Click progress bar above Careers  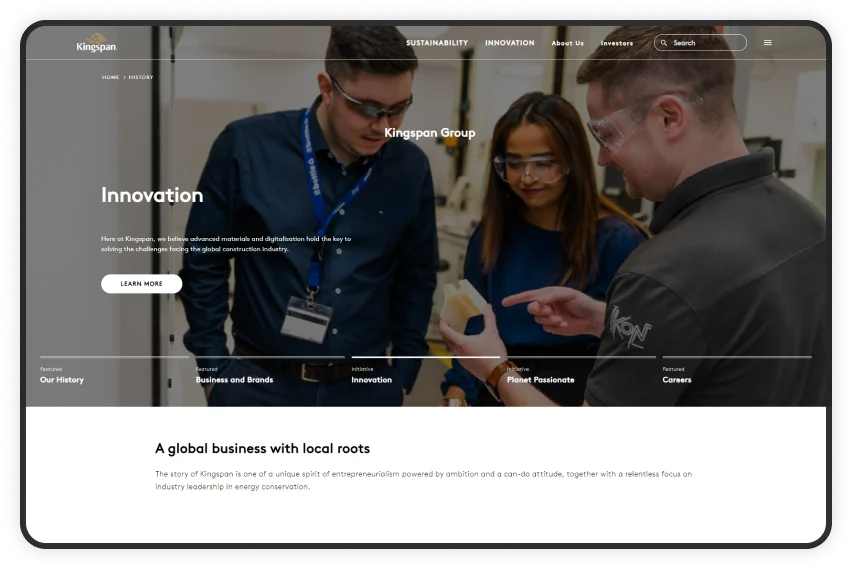736,357
